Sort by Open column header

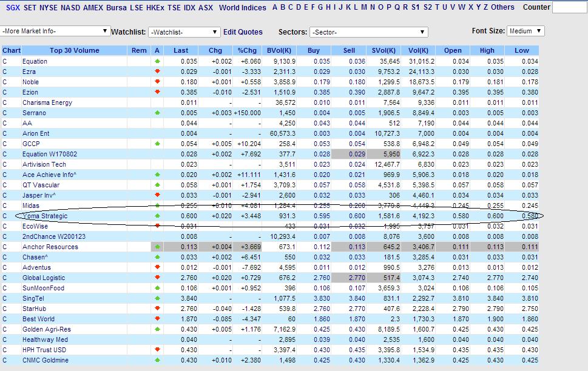[453, 50]
